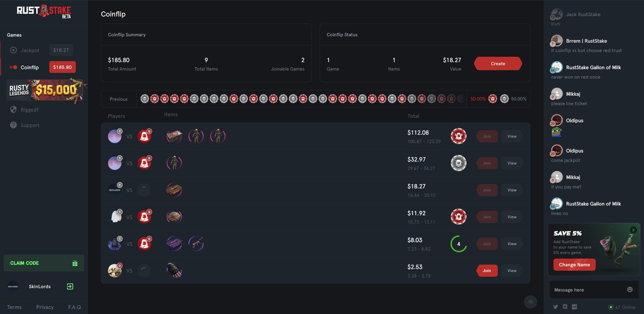Click the floating chat bubble toggle icon
Viewport: 644px width, 314px height.
(530, 302)
